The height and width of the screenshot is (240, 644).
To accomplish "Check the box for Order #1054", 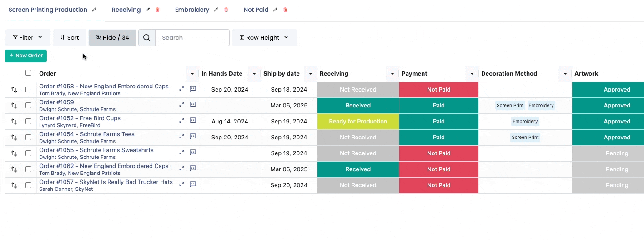I will pyautogui.click(x=29, y=138).
